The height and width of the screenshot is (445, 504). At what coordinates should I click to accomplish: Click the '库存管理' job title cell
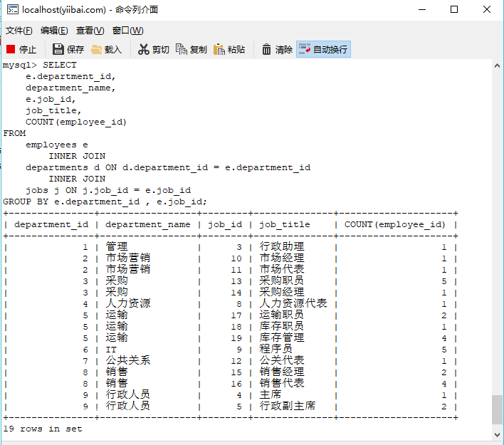click(x=282, y=337)
